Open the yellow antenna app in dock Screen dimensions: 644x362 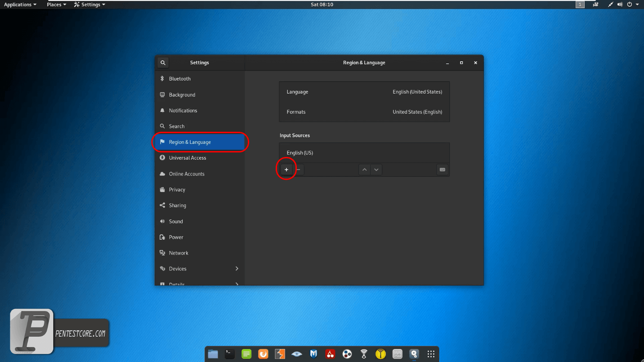[380, 354]
